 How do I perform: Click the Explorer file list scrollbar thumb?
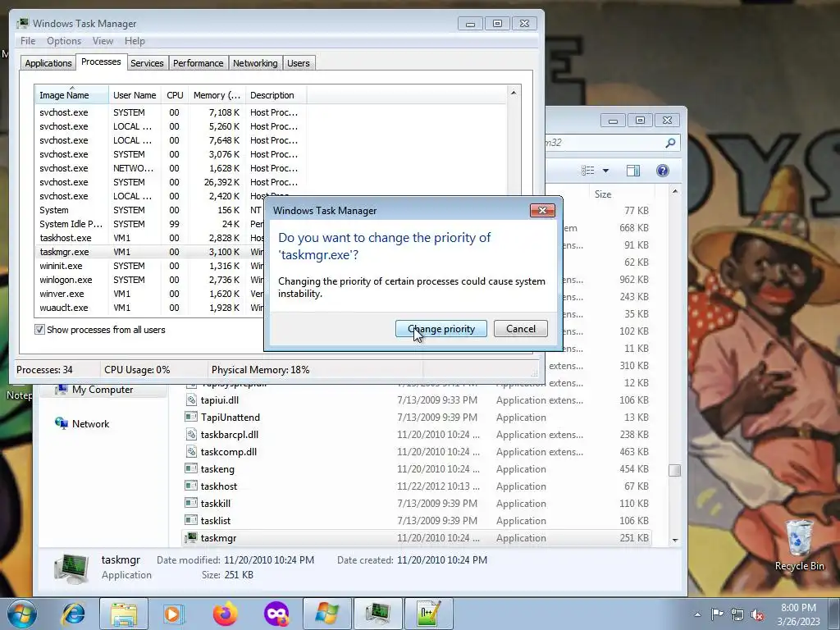(675, 470)
